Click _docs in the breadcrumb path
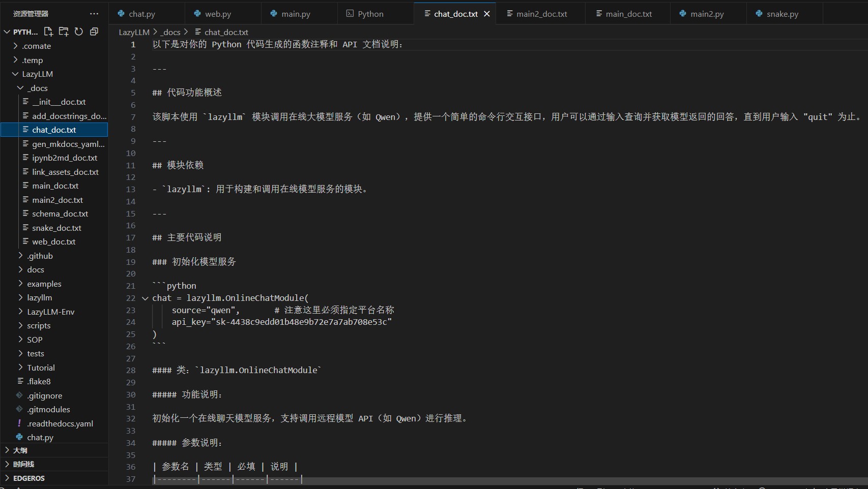868x489 pixels. pyautogui.click(x=171, y=32)
